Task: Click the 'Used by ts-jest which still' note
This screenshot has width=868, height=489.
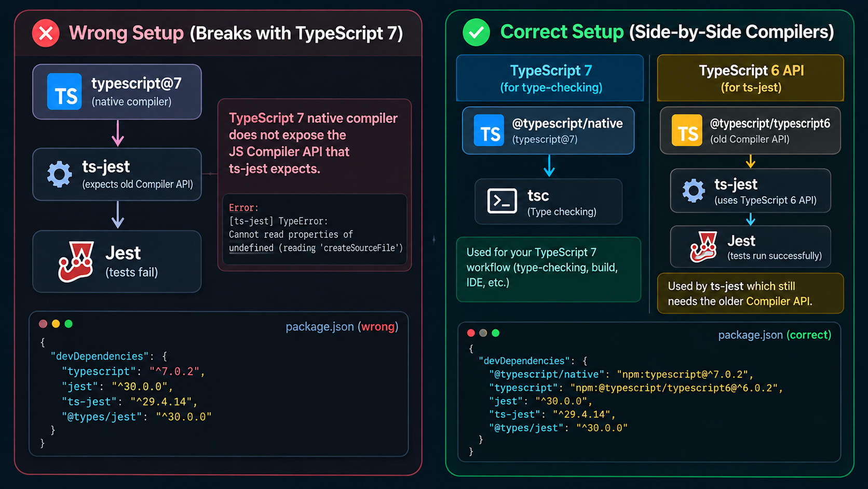Action: [x=750, y=294]
